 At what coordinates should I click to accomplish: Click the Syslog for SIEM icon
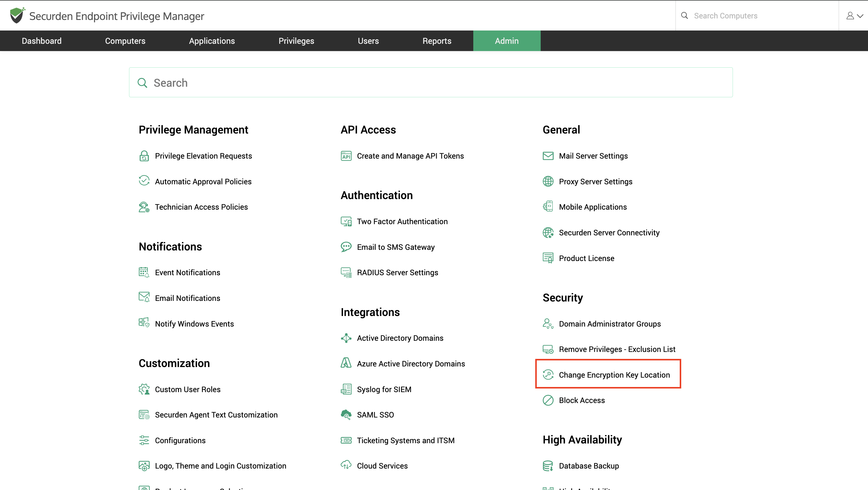(x=346, y=389)
